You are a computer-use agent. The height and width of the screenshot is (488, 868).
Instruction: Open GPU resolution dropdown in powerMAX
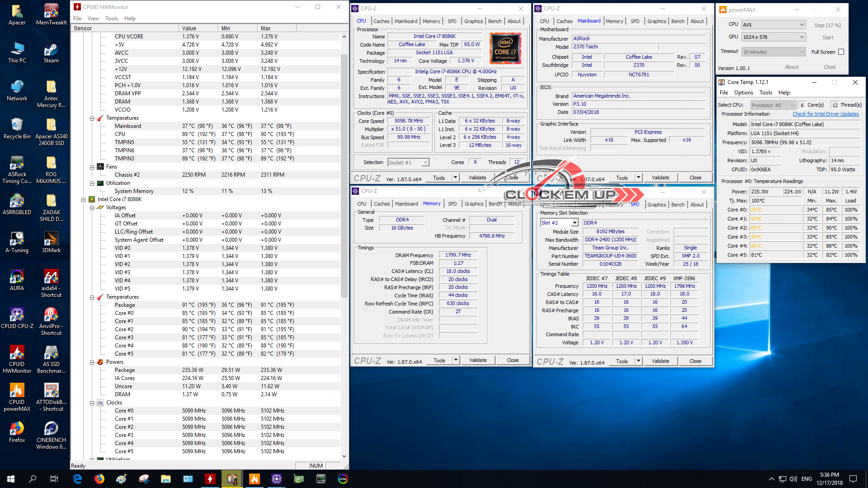coord(774,37)
